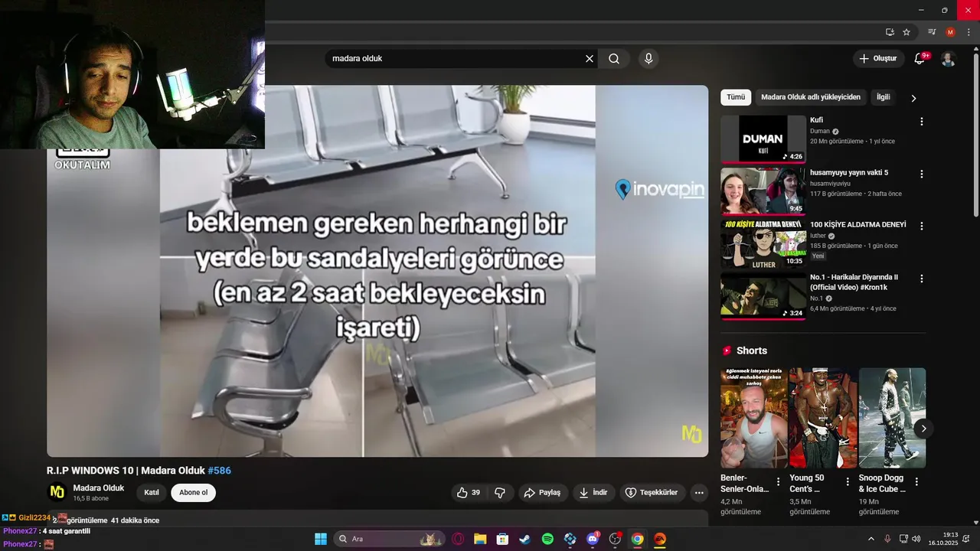This screenshot has height=551, width=980.
Task: Open YouTube notifications bell
Action: tap(920, 59)
